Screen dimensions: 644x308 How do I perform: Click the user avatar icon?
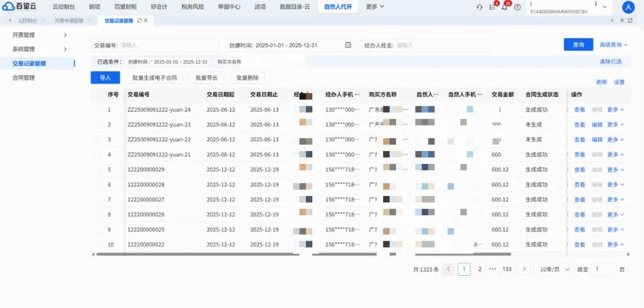pos(629,7)
